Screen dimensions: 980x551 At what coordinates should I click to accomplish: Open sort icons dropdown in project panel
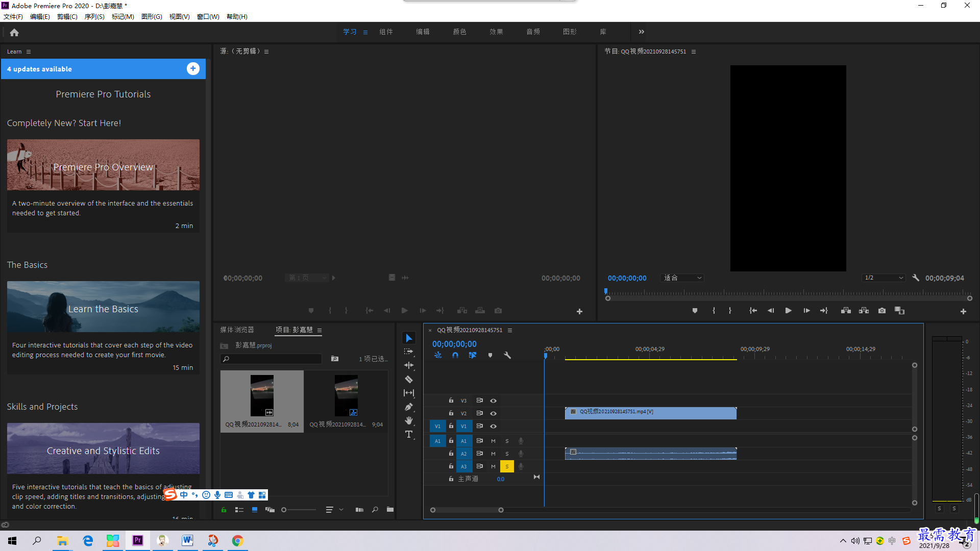334,510
